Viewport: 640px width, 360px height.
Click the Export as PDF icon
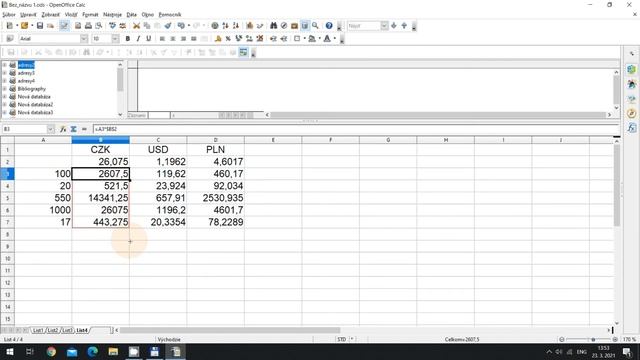pyautogui.click(x=78, y=26)
